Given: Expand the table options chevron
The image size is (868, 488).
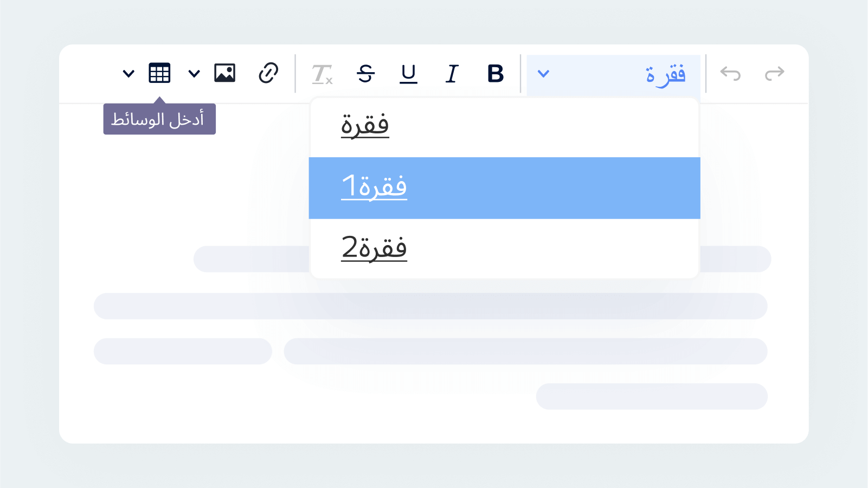Looking at the screenshot, I should 128,73.
